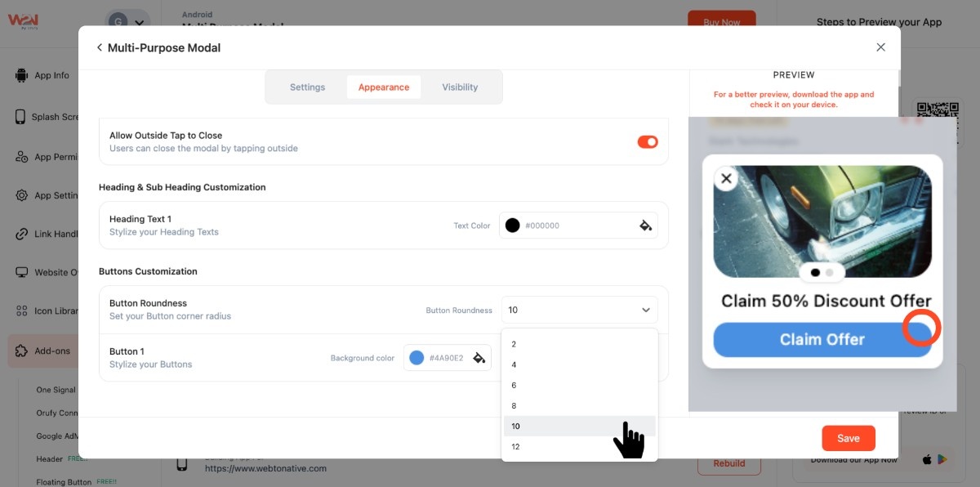Switch to the Settings tab
Screen dimensions: 980x487
tap(307, 87)
